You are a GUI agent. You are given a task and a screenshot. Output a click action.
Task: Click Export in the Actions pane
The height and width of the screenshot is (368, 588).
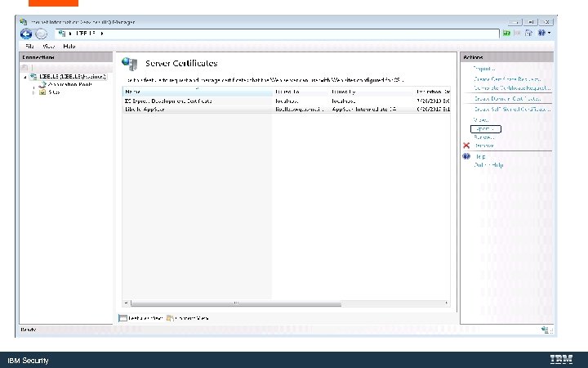click(x=485, y=129)
